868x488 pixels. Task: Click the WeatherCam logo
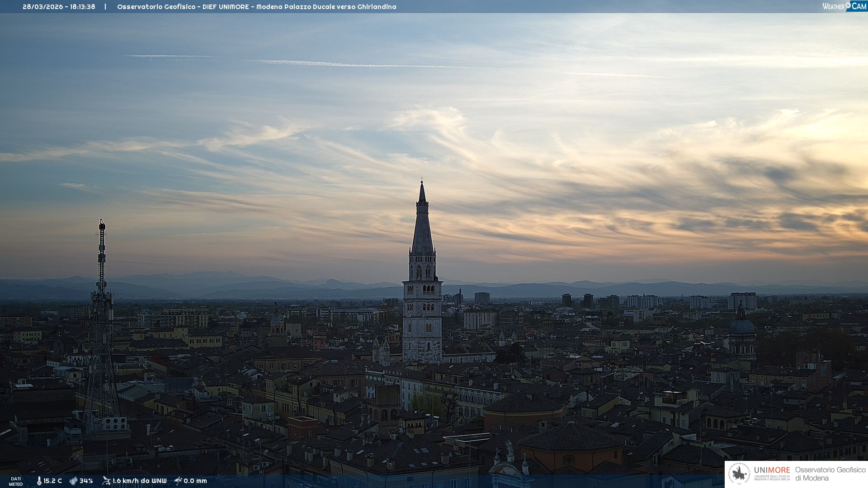[x=844, y=6]
